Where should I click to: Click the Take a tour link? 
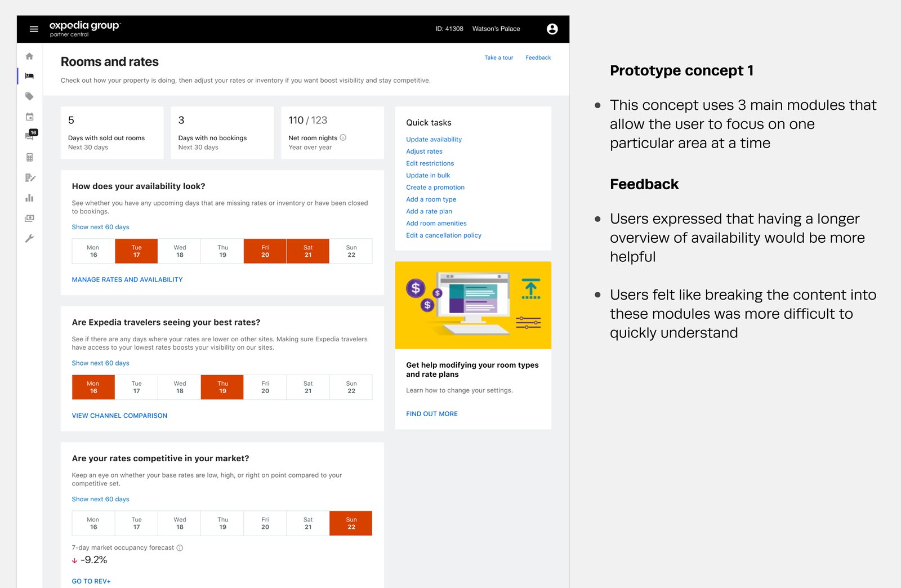pos(498,57)
